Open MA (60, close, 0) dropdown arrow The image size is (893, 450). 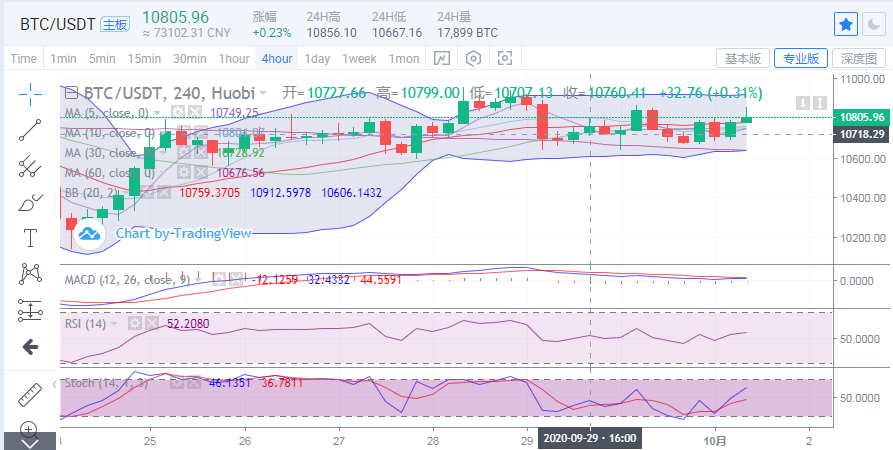163,173
